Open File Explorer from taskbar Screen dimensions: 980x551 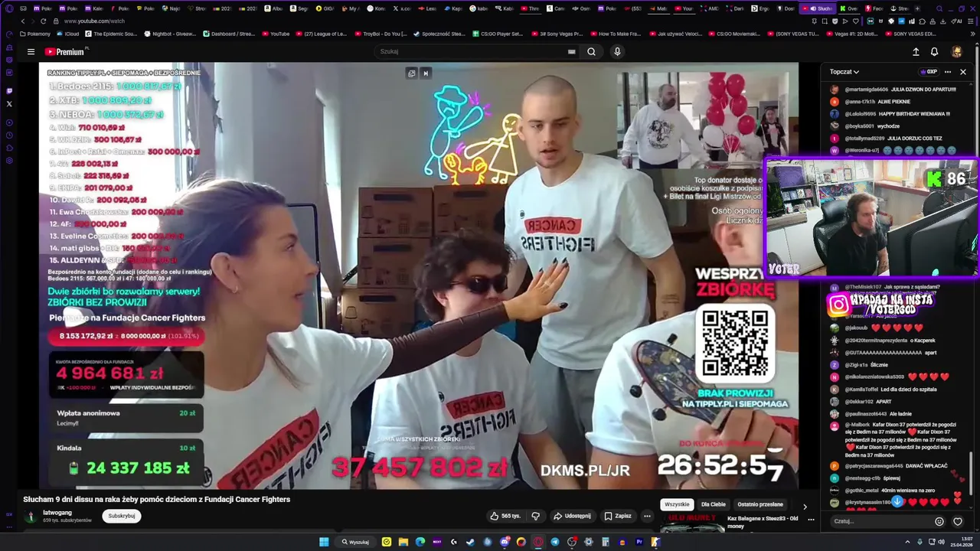click(x=403, y=542)
